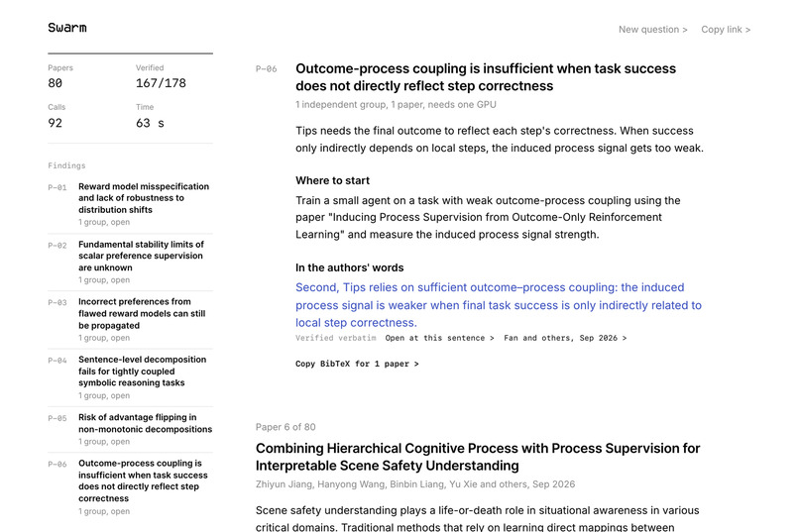Open finding P-01 Reward model misspecification

(131, 204)
